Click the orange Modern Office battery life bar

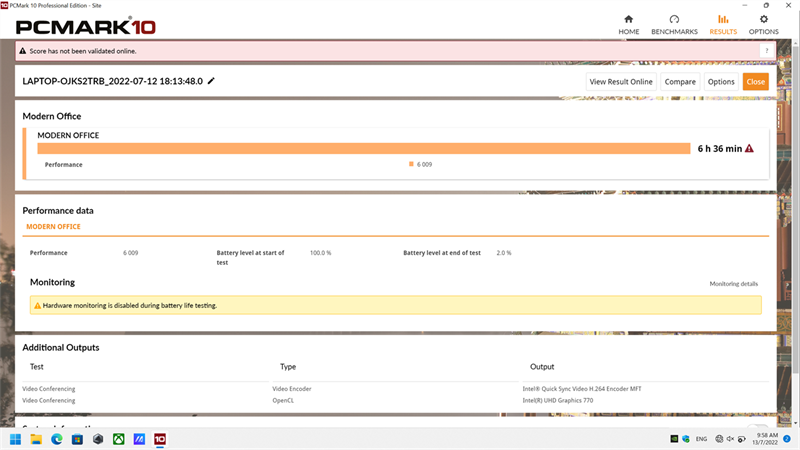point(363,148)
